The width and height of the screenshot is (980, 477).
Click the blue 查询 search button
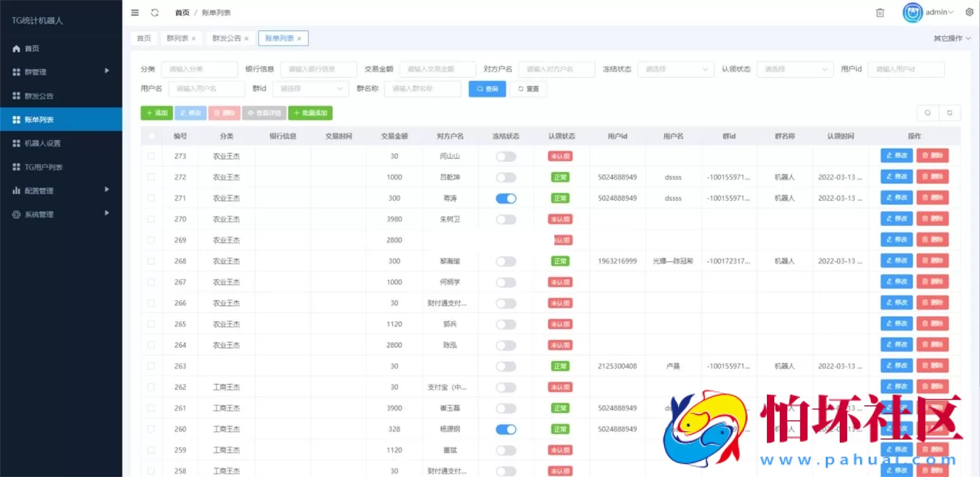pyautogui.click(x=488, y=89)
